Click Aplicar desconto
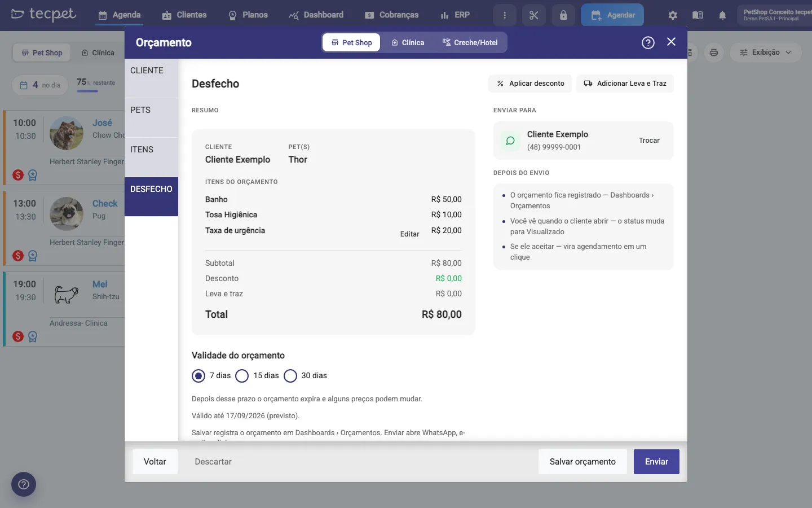Image resolution: width=812 pixels, height=508 pixels. pyautogui.click(x=530, y=84)
